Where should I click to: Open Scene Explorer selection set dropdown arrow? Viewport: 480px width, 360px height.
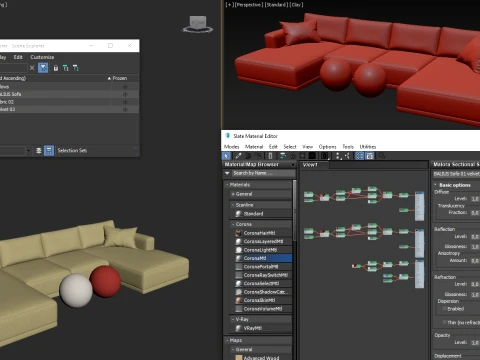pos(28,151)
